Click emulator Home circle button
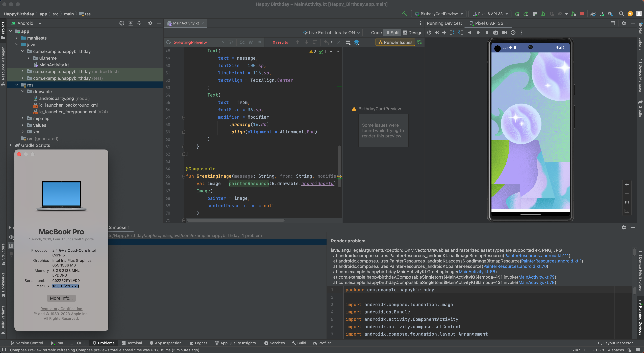This screenshot has height=353, width=644. (x=478, y=33)
